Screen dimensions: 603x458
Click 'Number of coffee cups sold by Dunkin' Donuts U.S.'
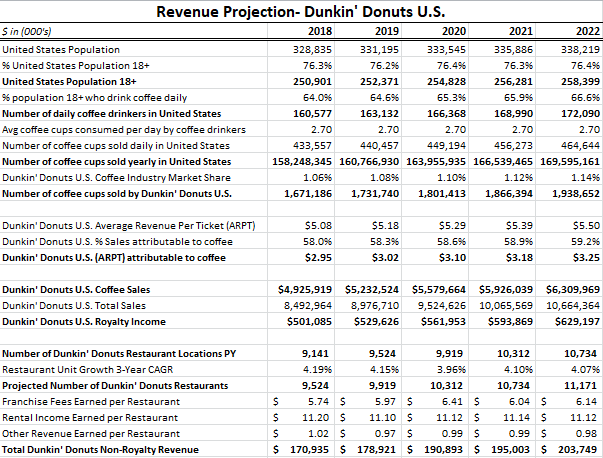117,194
